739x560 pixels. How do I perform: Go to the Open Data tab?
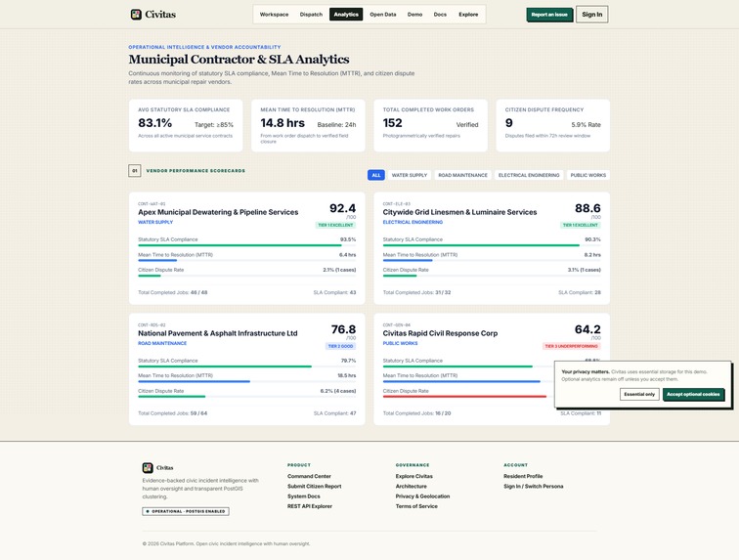[x=383, y=15]
